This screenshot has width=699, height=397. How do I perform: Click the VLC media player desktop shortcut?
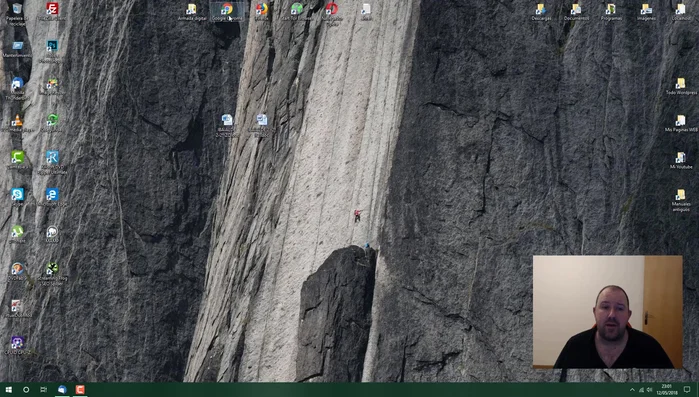pyautogui.click(x=17, y=123)
